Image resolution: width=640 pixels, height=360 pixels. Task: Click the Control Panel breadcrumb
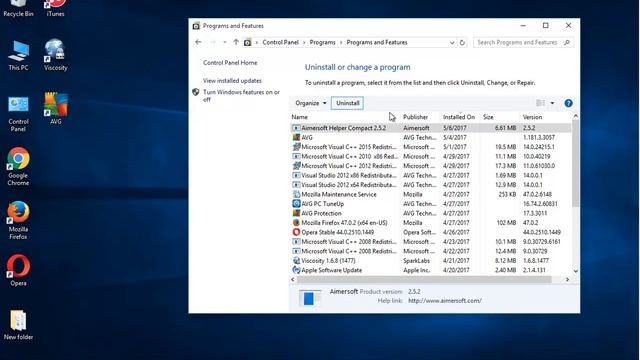click(x=280, y=42)
